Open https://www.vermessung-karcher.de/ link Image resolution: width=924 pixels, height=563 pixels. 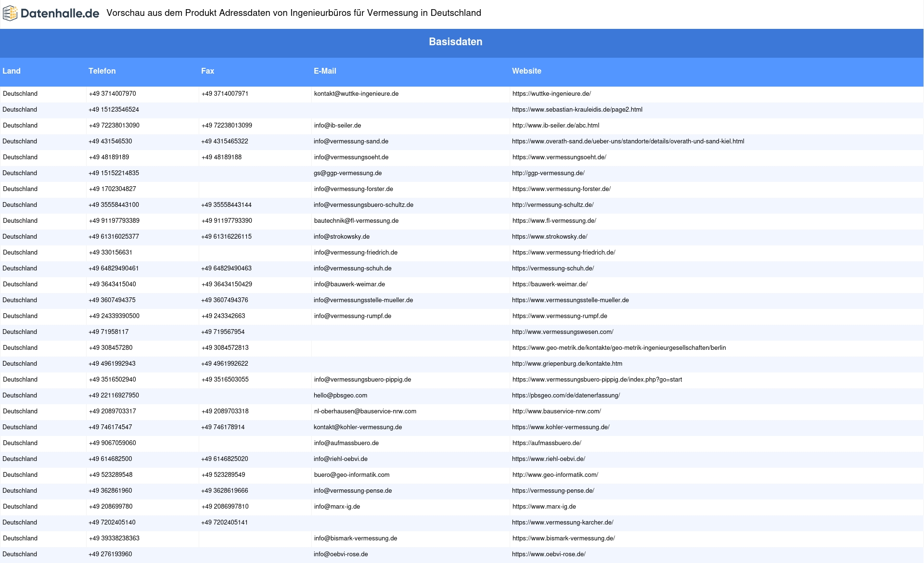(x=563, y=523)
